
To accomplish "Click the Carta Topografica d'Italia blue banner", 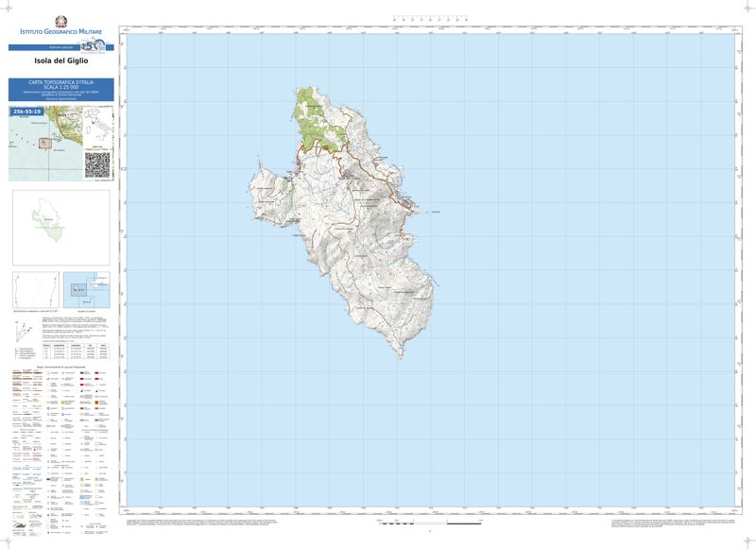I will coord(61,90).
